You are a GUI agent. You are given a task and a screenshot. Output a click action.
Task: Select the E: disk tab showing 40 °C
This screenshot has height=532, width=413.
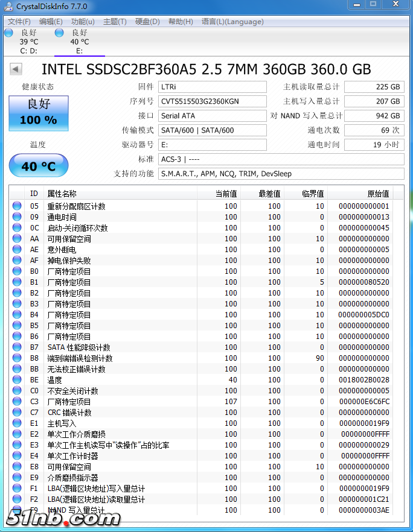pos(79,42)
